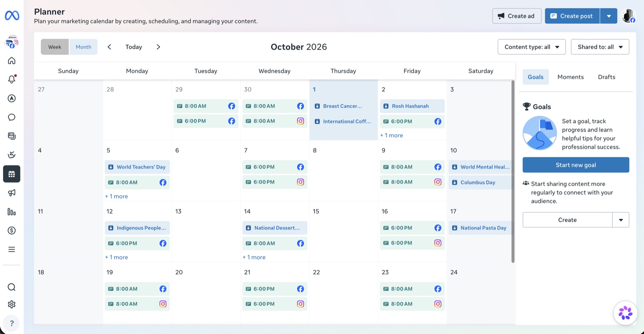This screenshot has height=334, width=644.
Task: Open the Columbus Day moment
Action: [x=480, y=182]
